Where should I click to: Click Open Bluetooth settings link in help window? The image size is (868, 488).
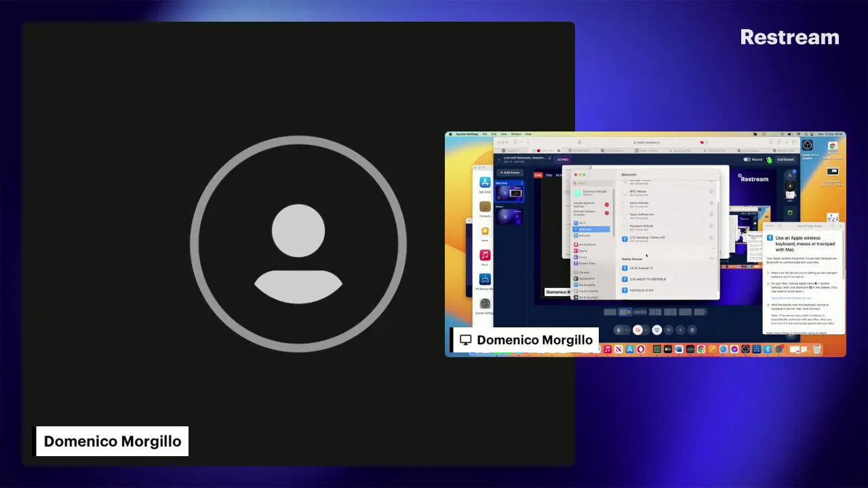tap(791, 298)
